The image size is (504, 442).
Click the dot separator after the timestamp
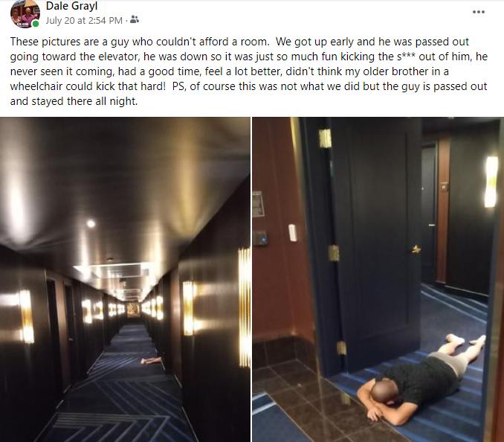point(126,21)
